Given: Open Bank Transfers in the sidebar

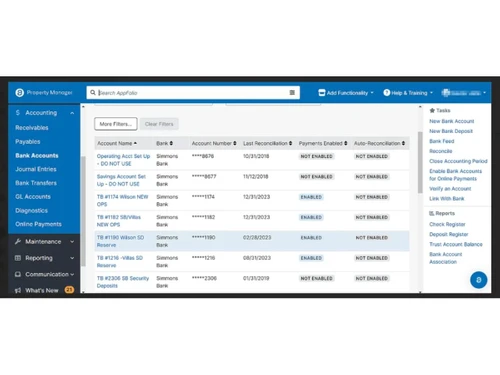Looking at the screenshot, I should (36, 183).
